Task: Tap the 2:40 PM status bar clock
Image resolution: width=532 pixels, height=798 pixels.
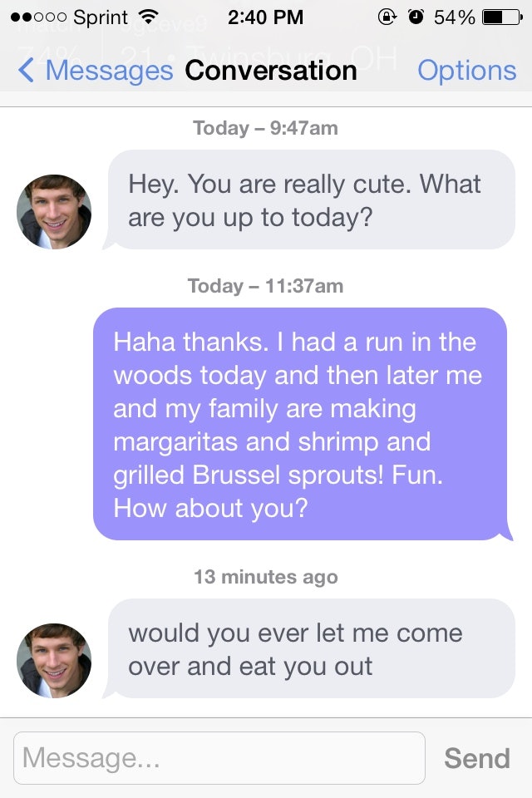Action: pyautogui.click(x=265, y=17)
